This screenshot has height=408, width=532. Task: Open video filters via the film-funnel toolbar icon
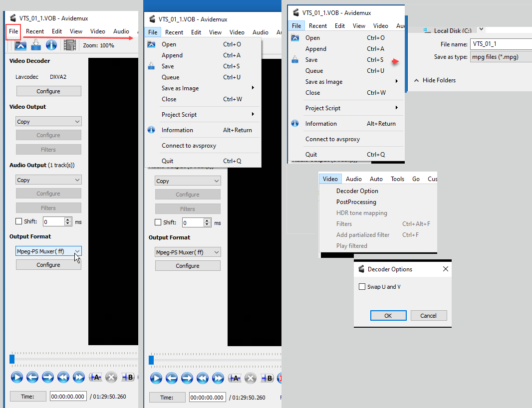[70, 45]
